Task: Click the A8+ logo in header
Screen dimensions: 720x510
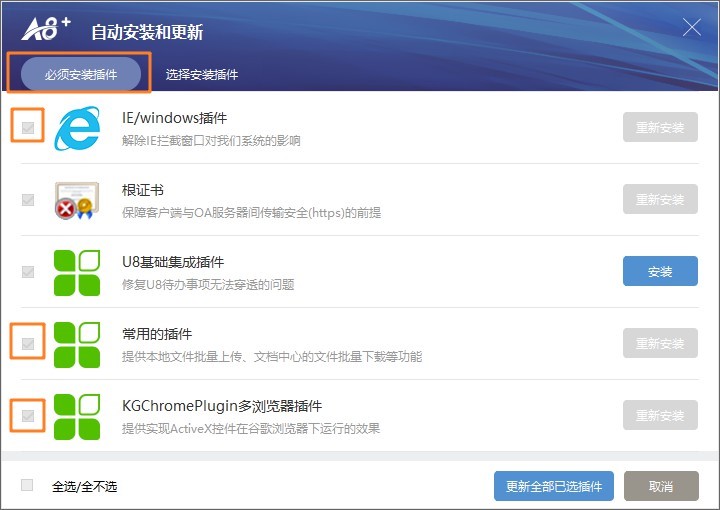Action: coord(46,29)
